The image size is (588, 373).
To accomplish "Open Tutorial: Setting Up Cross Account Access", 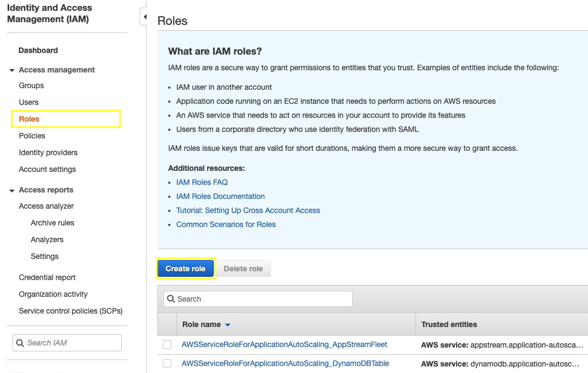I will click(248, 210).
